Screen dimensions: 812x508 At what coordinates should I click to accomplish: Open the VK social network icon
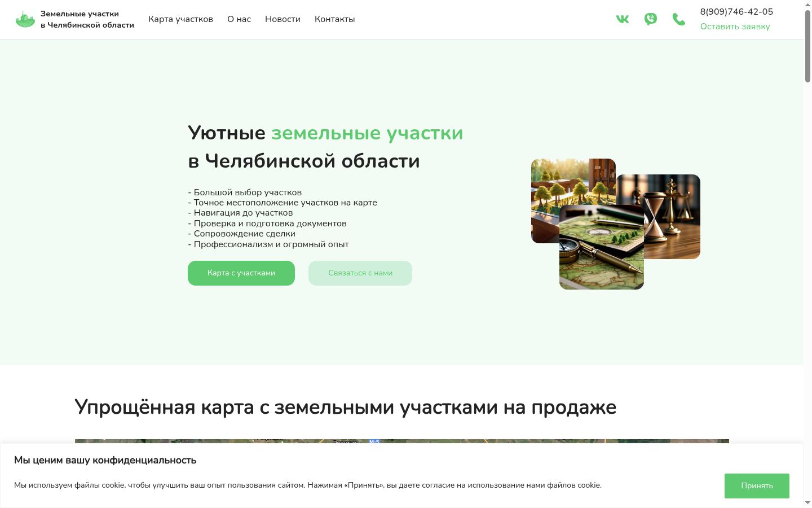coord(623,19)
